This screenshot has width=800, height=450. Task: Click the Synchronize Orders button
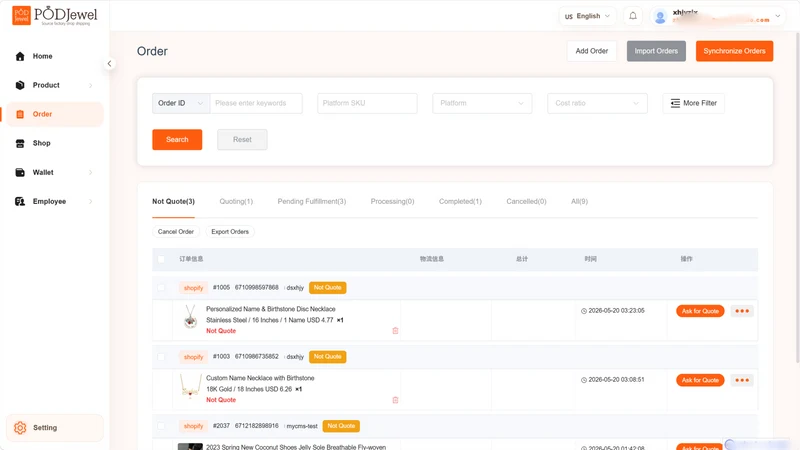pos(734,51)
